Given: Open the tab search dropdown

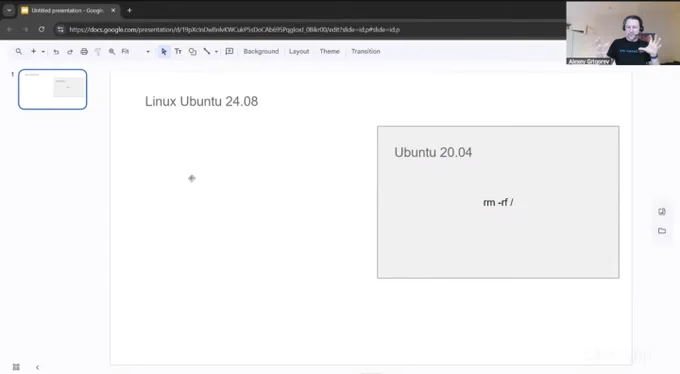Looking at the screenshot, I should point(9,10).
